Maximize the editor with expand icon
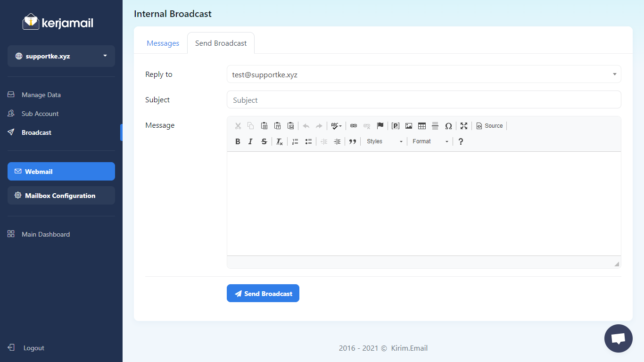The image size is (644, 362). pyautogui.click(x=464, y=126)
